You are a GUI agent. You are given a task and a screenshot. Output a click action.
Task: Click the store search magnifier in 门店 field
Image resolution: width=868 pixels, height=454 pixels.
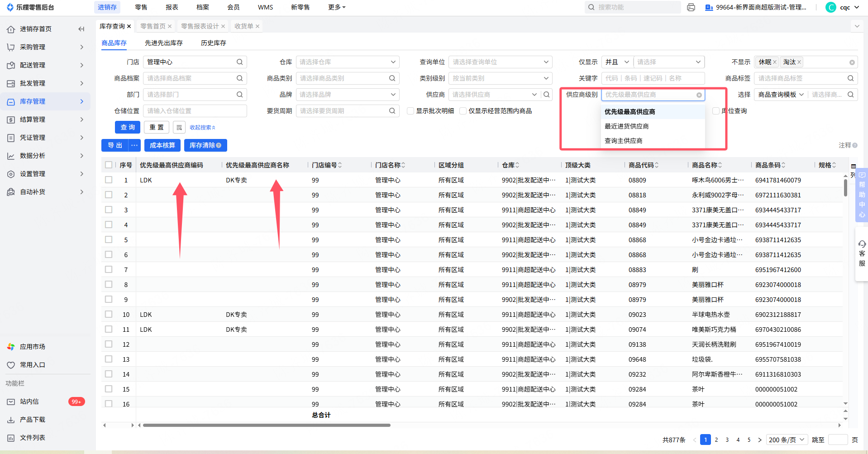239,62
